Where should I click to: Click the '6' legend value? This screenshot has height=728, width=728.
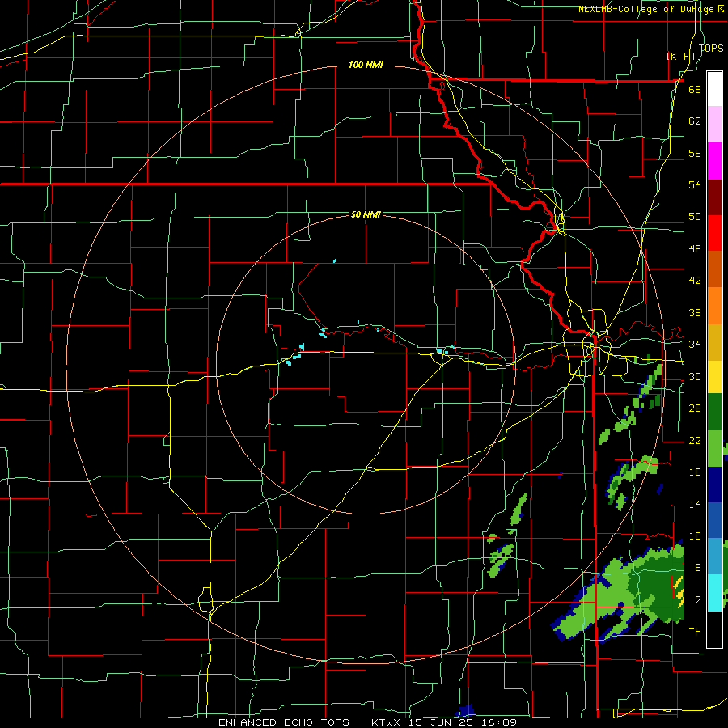698,567
